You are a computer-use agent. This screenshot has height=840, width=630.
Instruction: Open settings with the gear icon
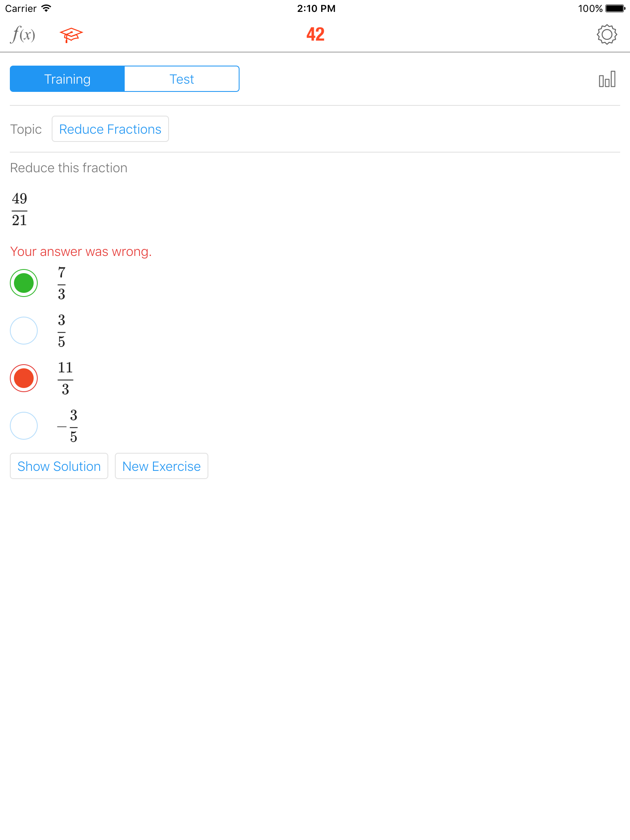(607, 34)
